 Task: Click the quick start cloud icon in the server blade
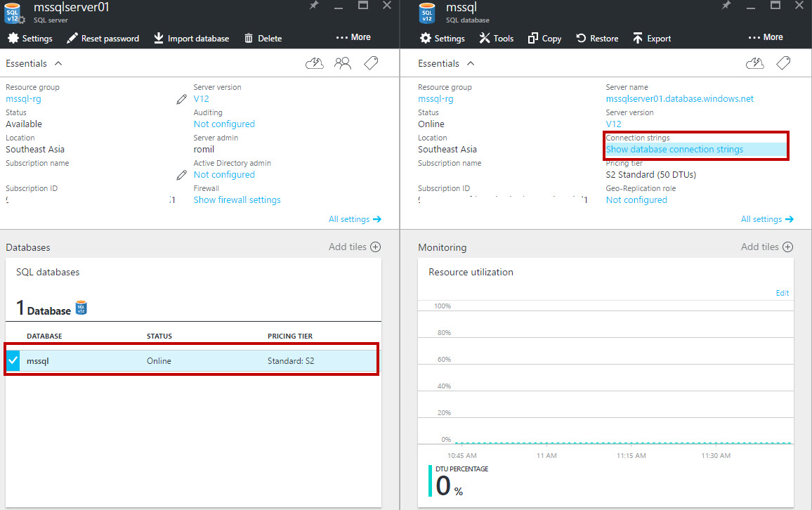click(315, 63)
